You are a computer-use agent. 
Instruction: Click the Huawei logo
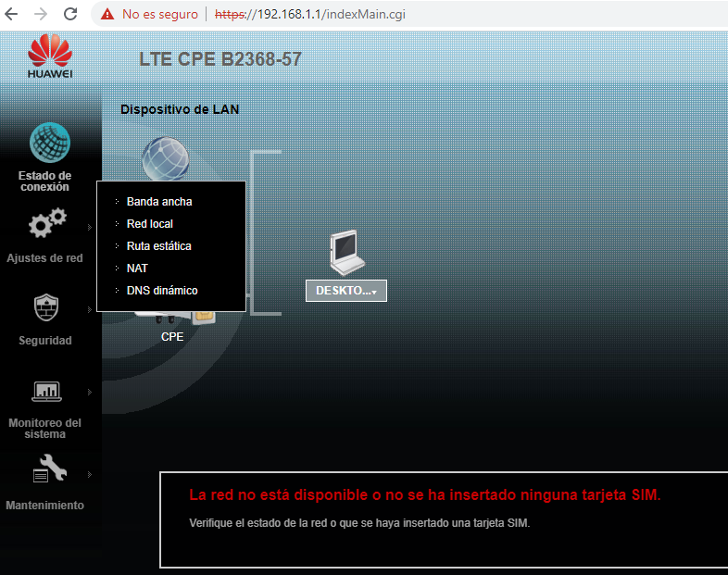[x=50, y=56]
